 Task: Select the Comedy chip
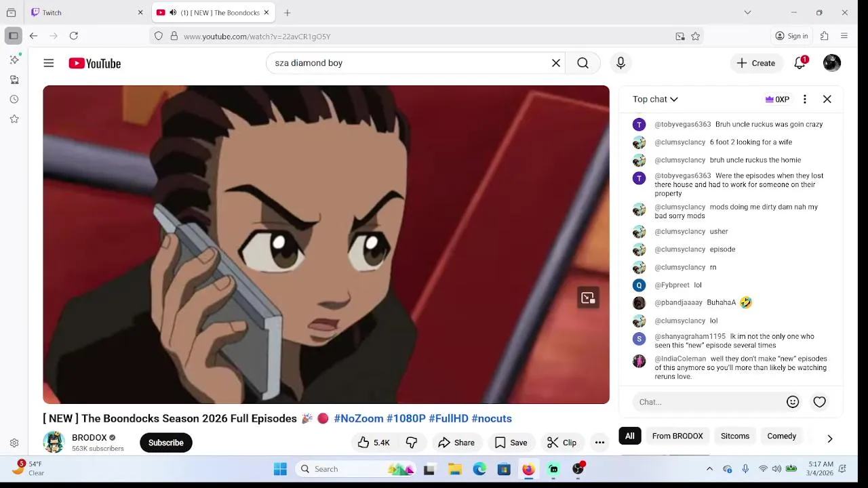(782, 436)
